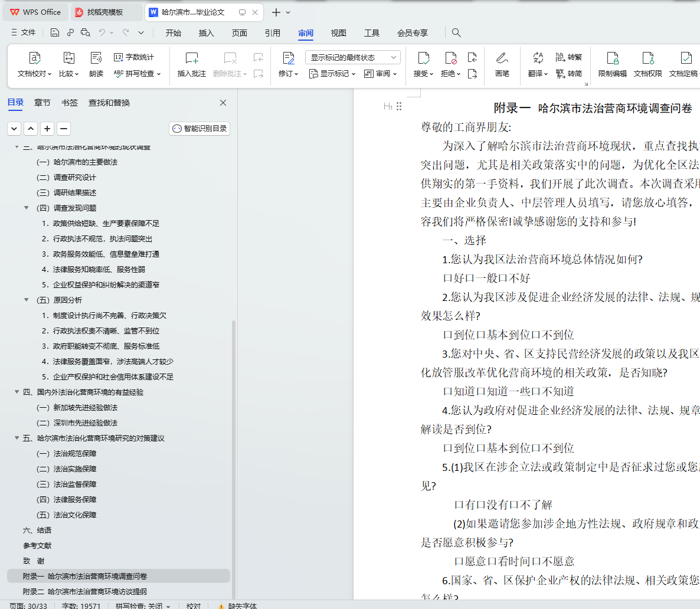The width and height of the screenshot is (700, 609).
Task: Open the 显示标记的最终状态 dropdown
Action: click(353, 57)
